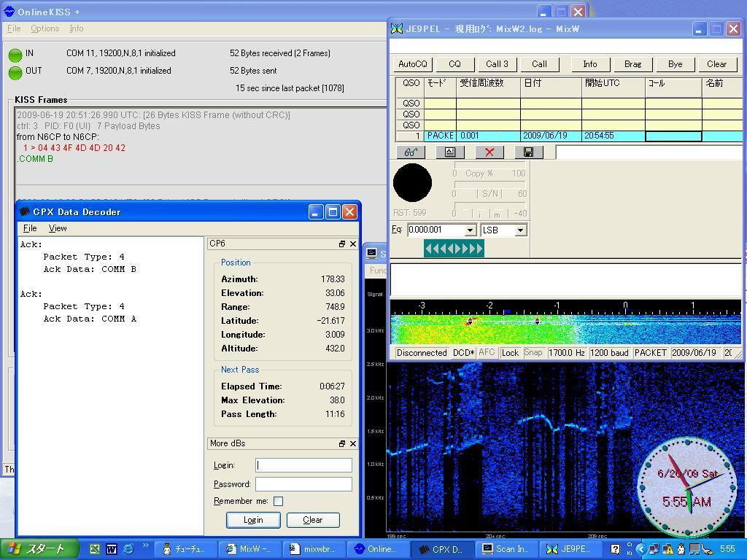Click the Login button in More dBs
Screen dimensions: 747x560
pyautogui.click(x=253, y=520)
